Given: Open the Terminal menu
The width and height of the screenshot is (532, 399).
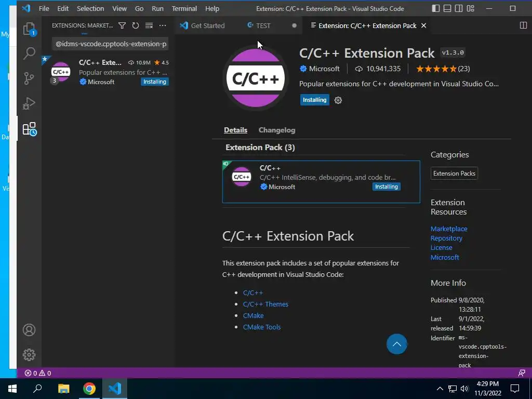Looking at the screenshot, I should [184, 8].
